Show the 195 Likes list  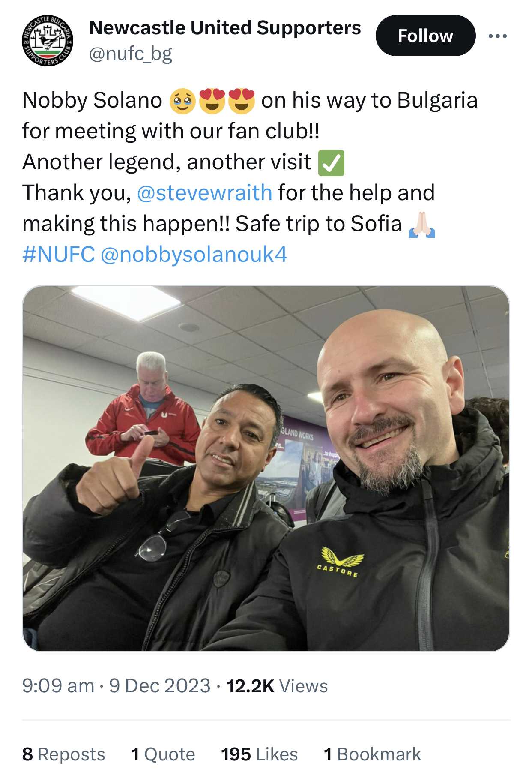coord(259,754)
